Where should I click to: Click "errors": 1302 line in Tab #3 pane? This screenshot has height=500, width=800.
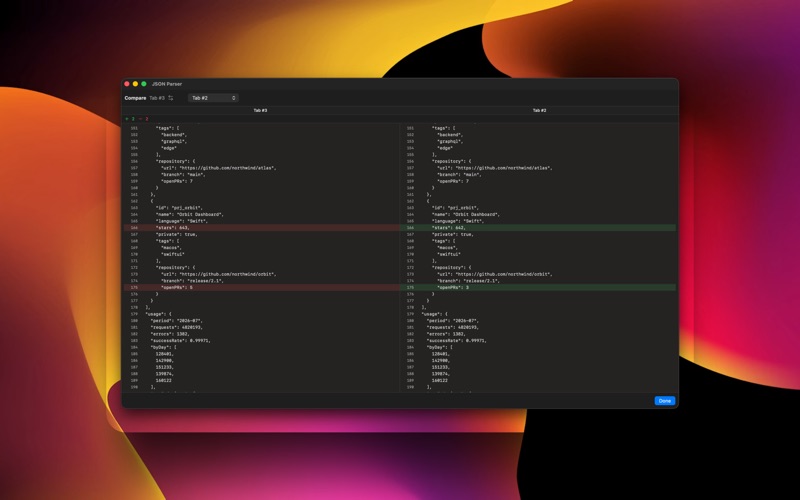tap(170, 334)
